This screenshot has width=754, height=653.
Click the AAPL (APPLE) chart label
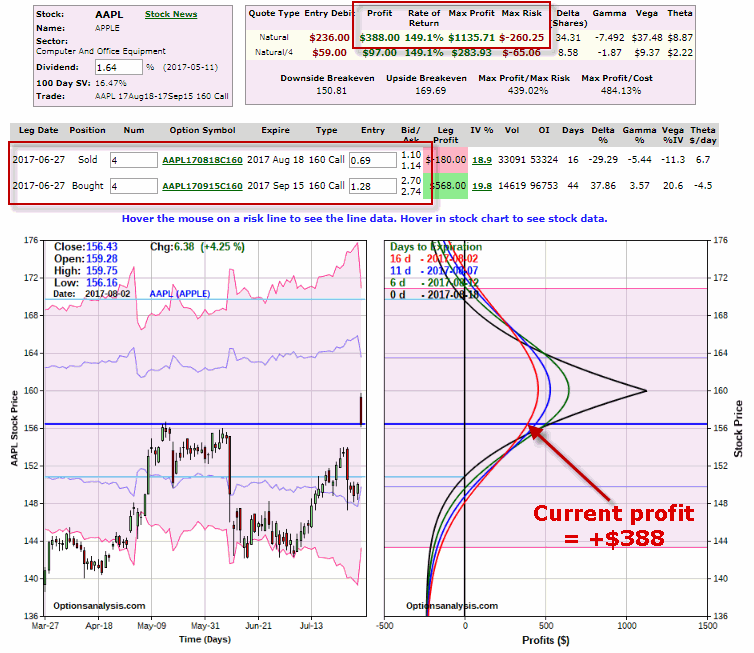pyautogui.click(x=180, y=294)
